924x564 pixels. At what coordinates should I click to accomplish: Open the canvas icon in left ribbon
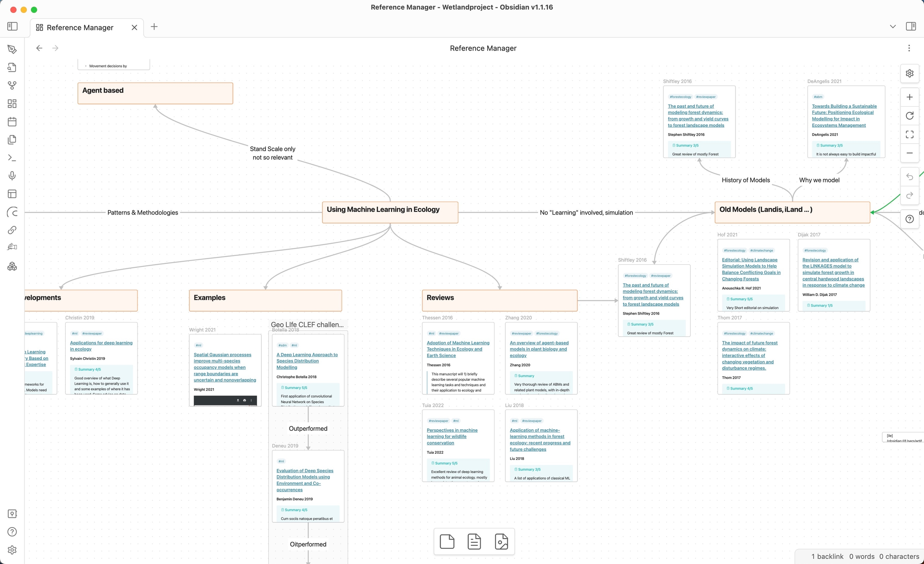click(12, 103)
